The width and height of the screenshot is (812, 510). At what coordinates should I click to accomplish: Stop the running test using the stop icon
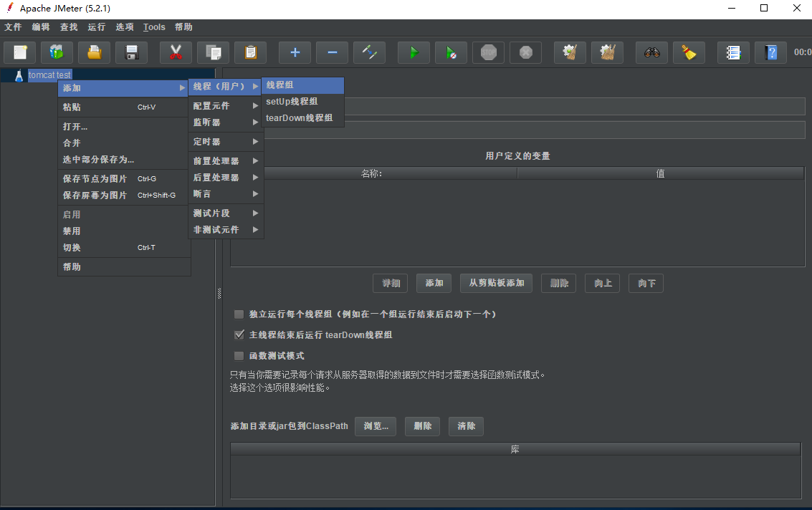[488, 52]
